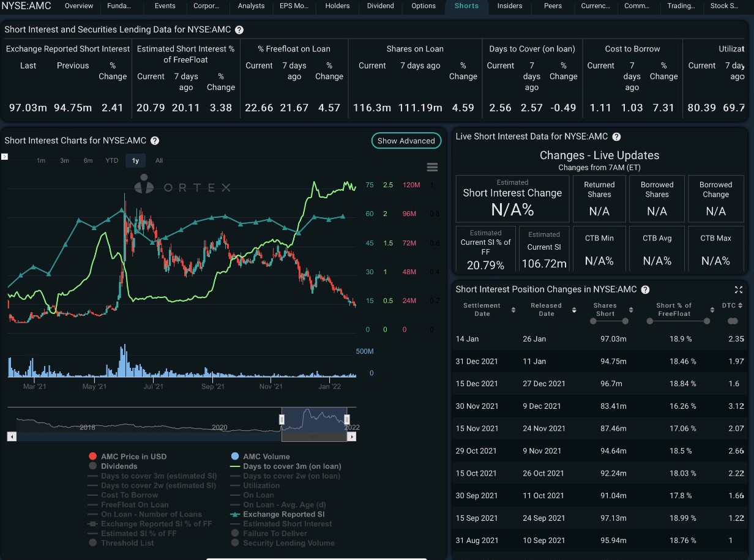
Task: Open help icon beside Short Interest Position Changes
Action: pyautogui.click(x=645, y=289)
